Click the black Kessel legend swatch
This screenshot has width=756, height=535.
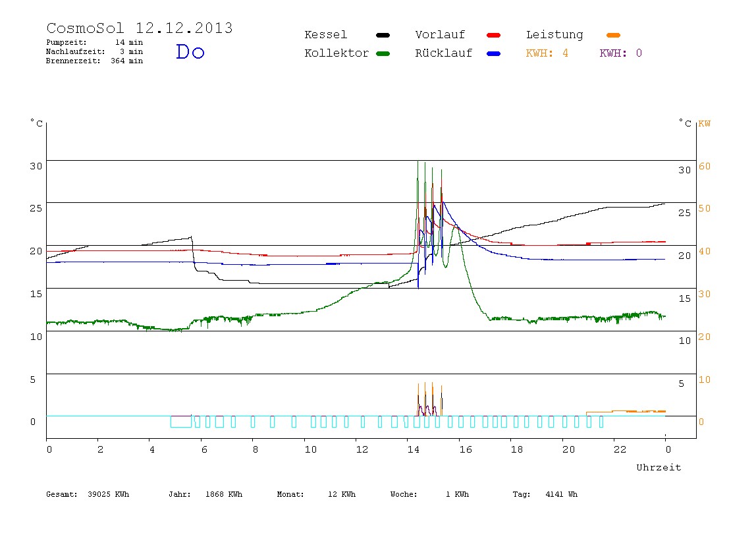click(x=383, y=35)
